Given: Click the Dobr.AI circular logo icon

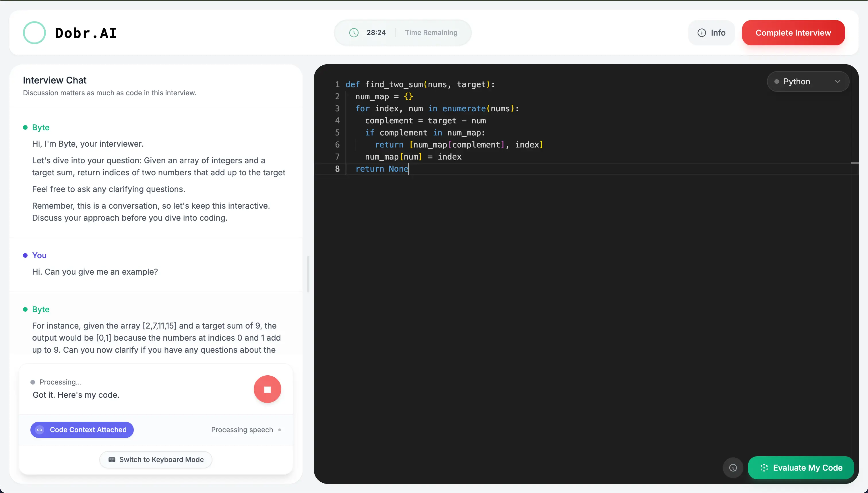Looking at the screenshot, I should click(x=34, y=32).
